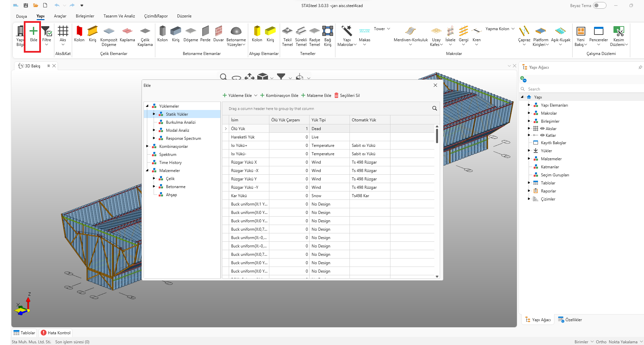The image size is (644, 345).
Task: Toggle the Beyaz Tema switch
Action: tap(599, 5)
